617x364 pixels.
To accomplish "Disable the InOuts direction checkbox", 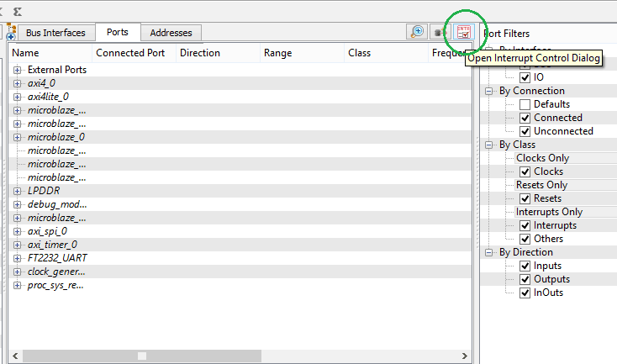I will click(525, 293).
